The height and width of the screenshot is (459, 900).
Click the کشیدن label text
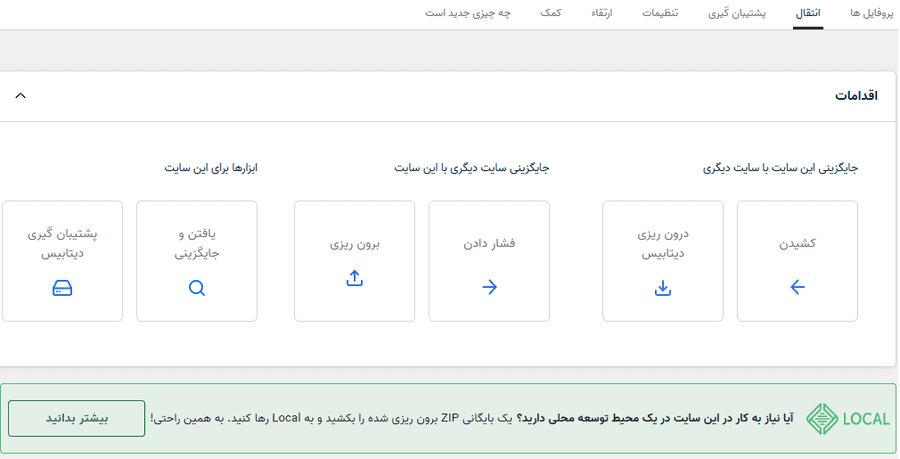click(797, 243)
